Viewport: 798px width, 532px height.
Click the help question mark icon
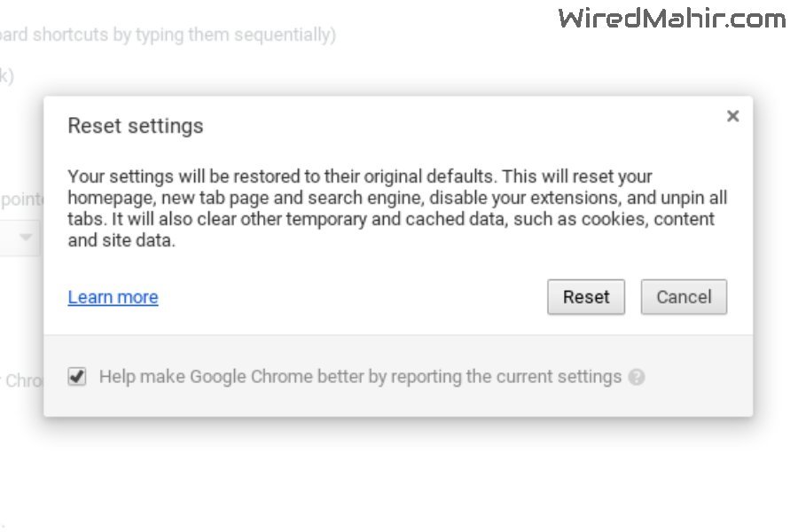coord(636,377)
